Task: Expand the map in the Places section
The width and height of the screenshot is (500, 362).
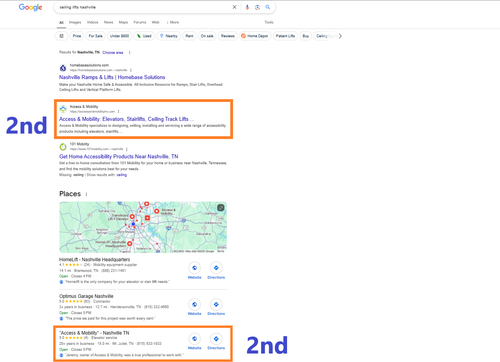Action: point(221,208)
